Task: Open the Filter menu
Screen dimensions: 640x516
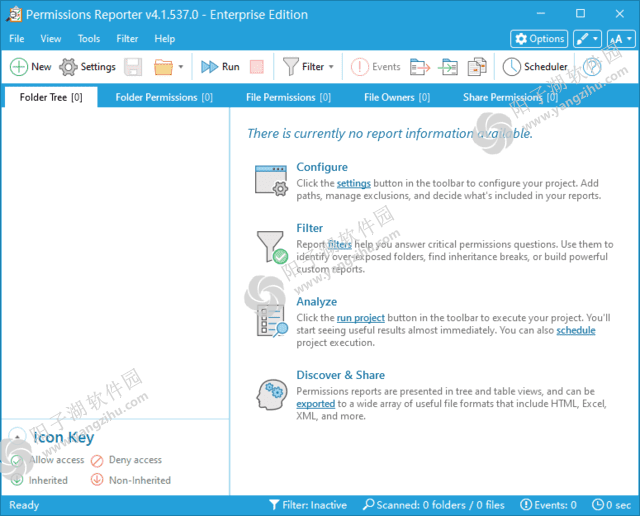Action: 127,39
